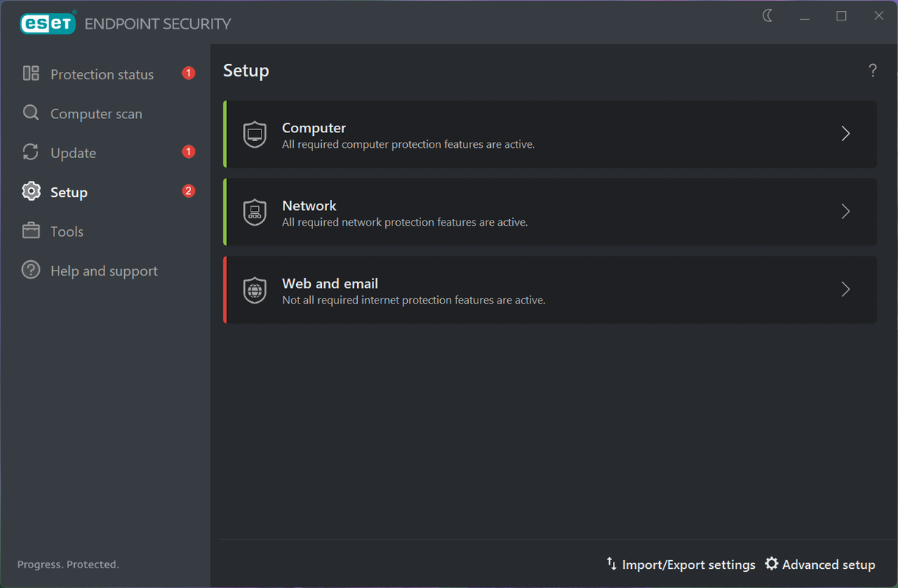The image size is (898, 588).
Task: Click the Import/Export arrows icon
Action: point(611,564)
